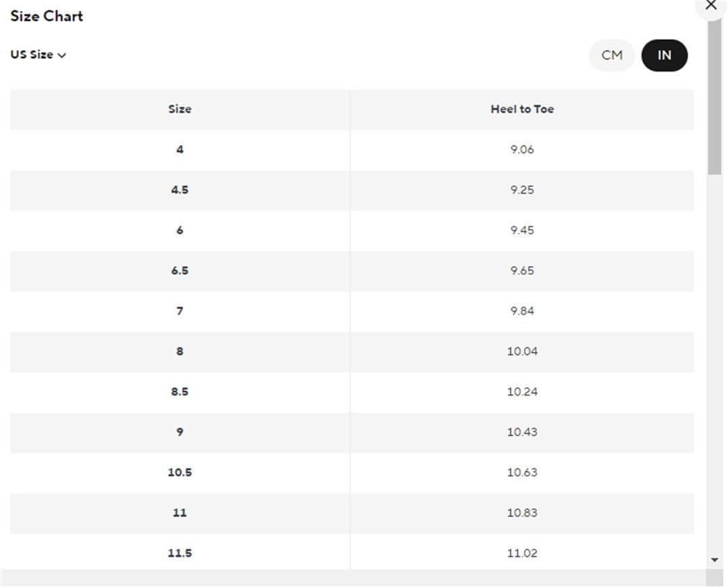This screenshot has width=728, height=588.
Task: Click the 10.43 measurement cell
Action: [x=522, y=433]
